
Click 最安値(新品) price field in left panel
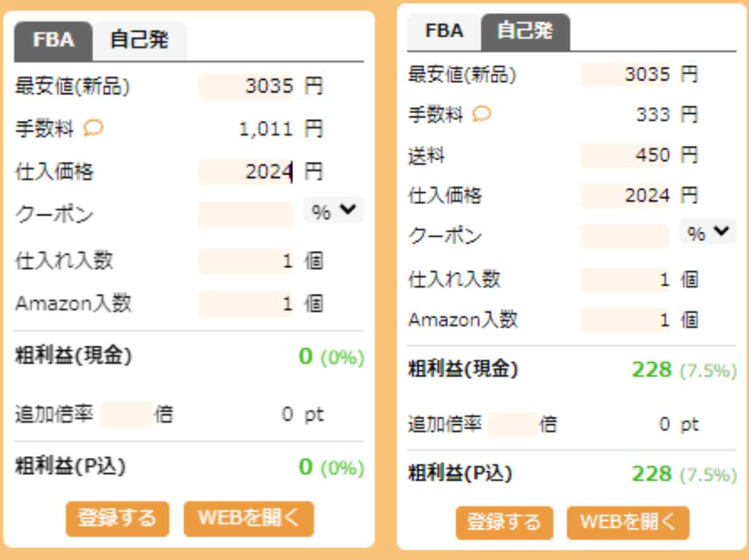click(245, 86)
